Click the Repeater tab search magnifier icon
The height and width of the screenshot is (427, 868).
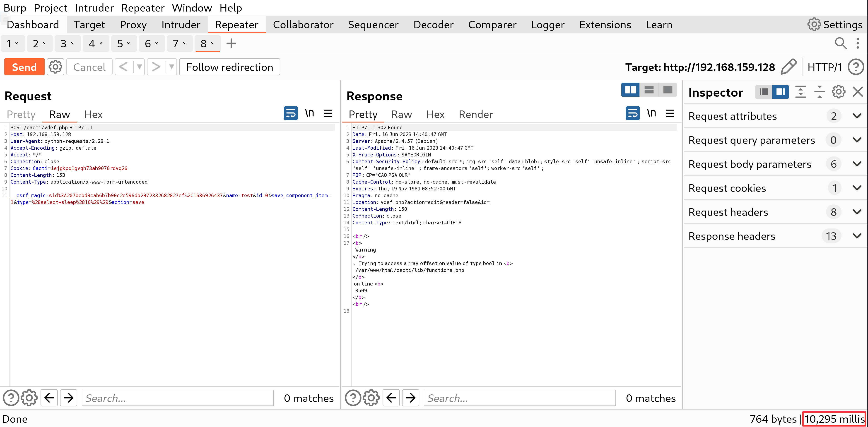pos(840,43)
